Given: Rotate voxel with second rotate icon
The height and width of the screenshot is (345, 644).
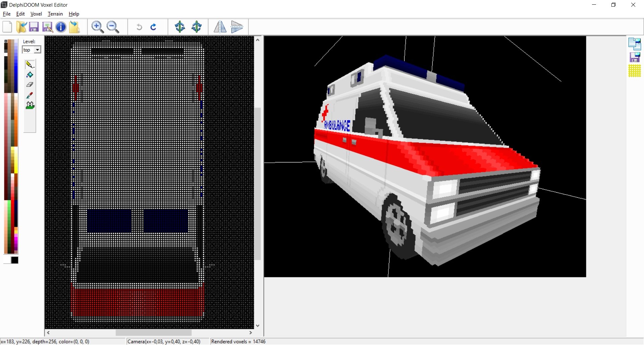Looking at the screenshot, I should pos(197,27).
